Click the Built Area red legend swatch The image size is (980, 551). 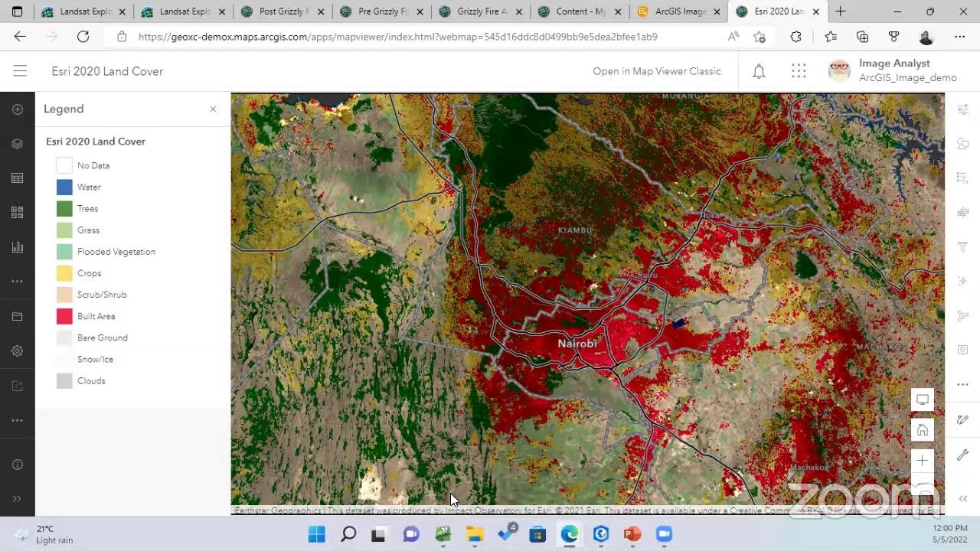click(x=64, y=316)
